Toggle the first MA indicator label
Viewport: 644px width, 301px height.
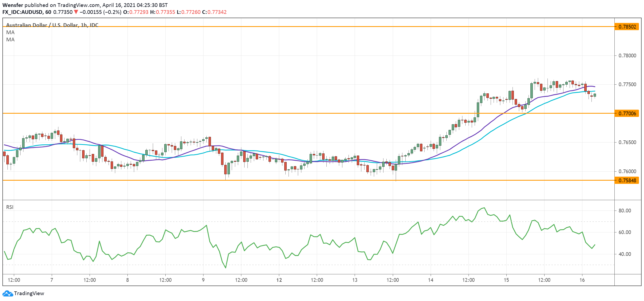pyautogui.click(x=10, y=32)
